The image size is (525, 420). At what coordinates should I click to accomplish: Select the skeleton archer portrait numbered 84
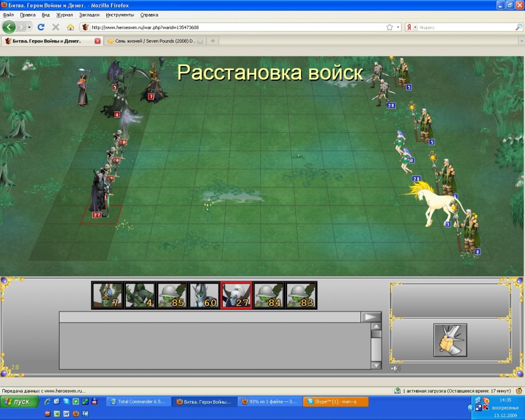point(268,295)
